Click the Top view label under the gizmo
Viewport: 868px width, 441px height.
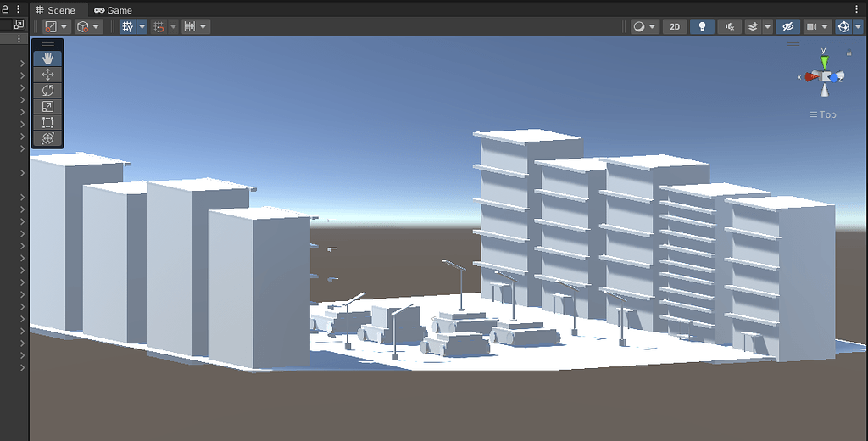tap(822, 114)
